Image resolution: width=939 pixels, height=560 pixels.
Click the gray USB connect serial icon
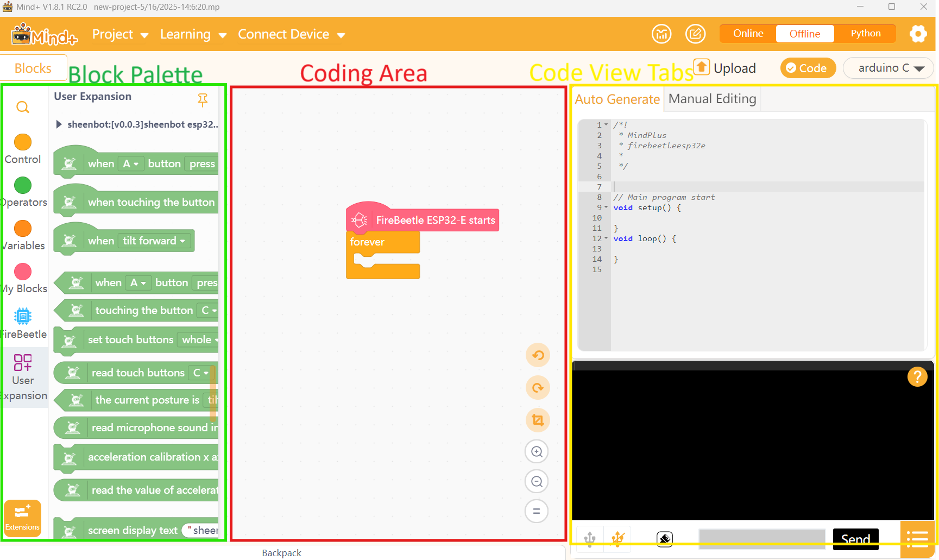590,539
